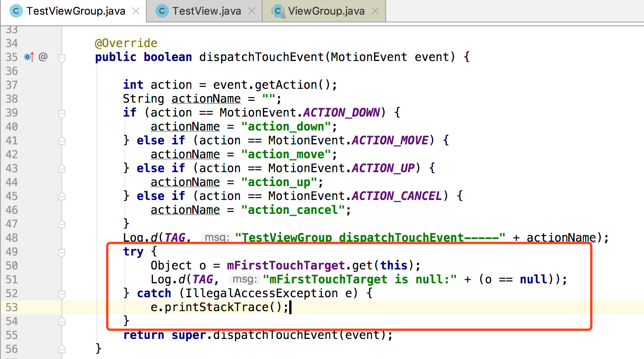Collapse the try block fold at line 49
This screenshot has height=359, width=644.
point(62,252)
